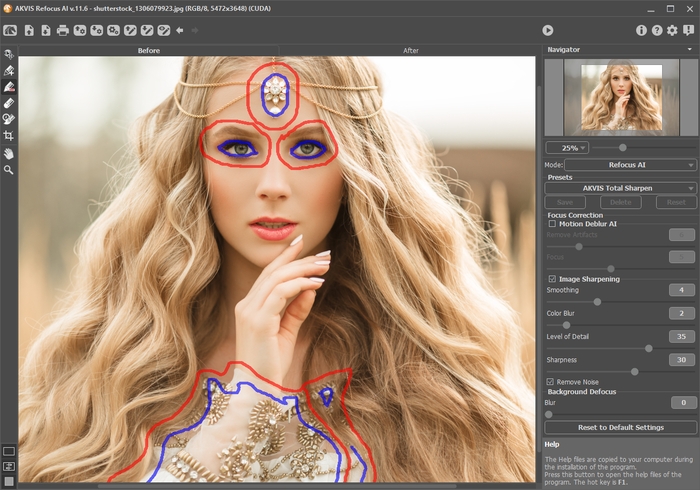
Task: Click the Import Presets icon
Action: tap(80, 30)
